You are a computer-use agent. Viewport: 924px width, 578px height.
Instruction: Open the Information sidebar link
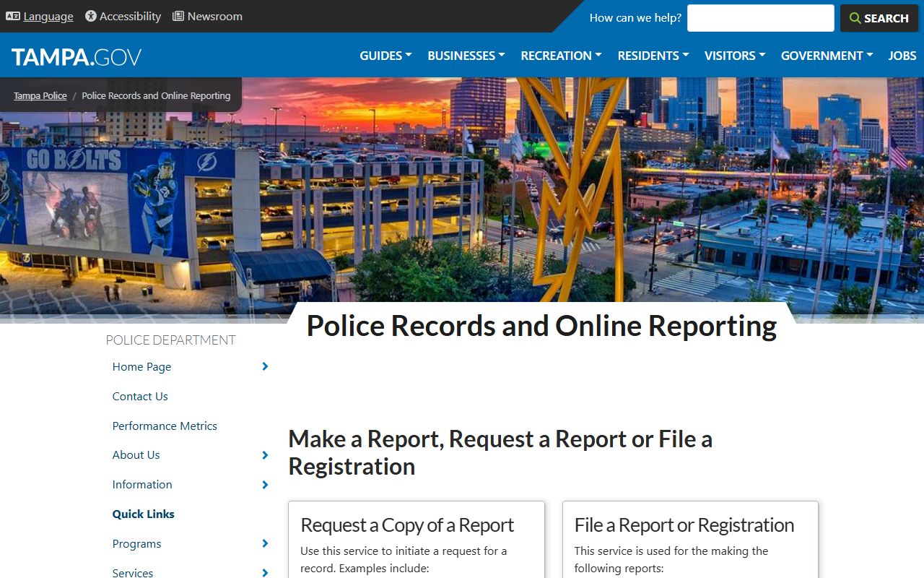coord(142,485)
